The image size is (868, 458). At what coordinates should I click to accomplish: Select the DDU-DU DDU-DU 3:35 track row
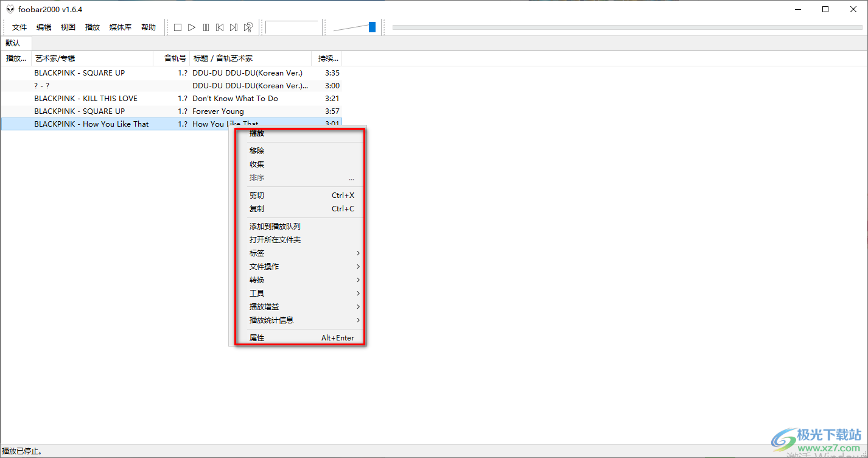click(x=171, y=73)
